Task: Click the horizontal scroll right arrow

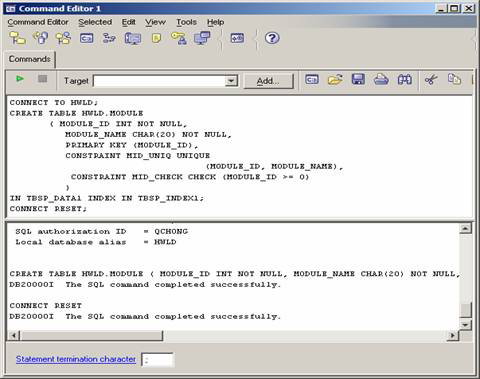Action: [x=452, y=335]
